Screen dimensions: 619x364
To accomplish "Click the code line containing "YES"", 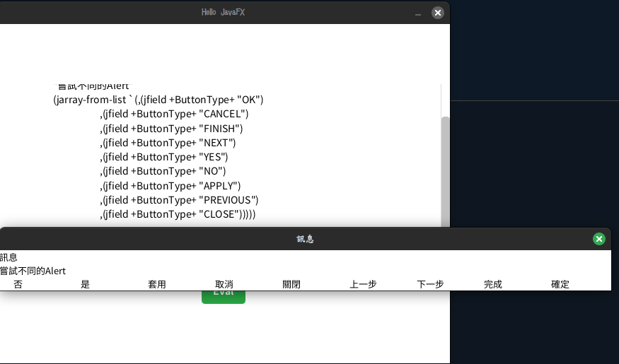I will tap(164, 157).
